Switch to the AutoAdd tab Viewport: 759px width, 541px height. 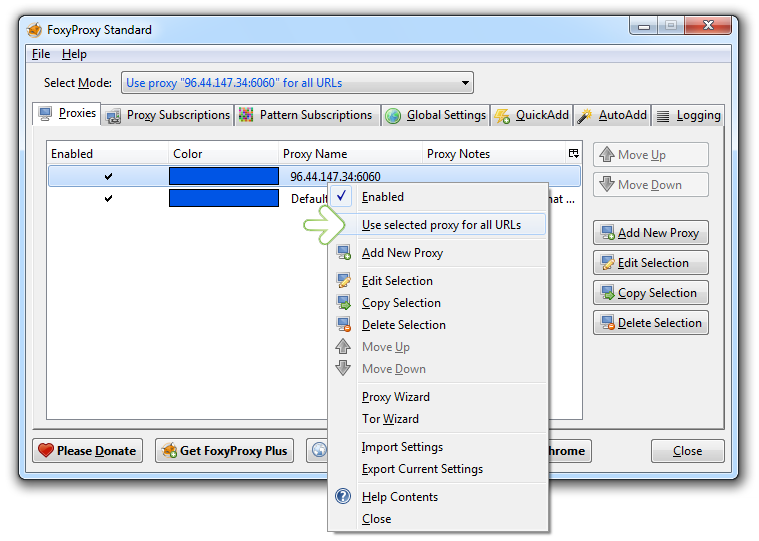[612, 116]
